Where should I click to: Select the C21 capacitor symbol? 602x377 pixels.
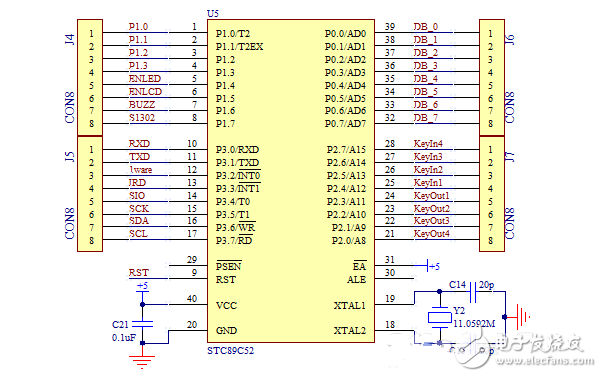pyautogui.click(x=142, y=324)
